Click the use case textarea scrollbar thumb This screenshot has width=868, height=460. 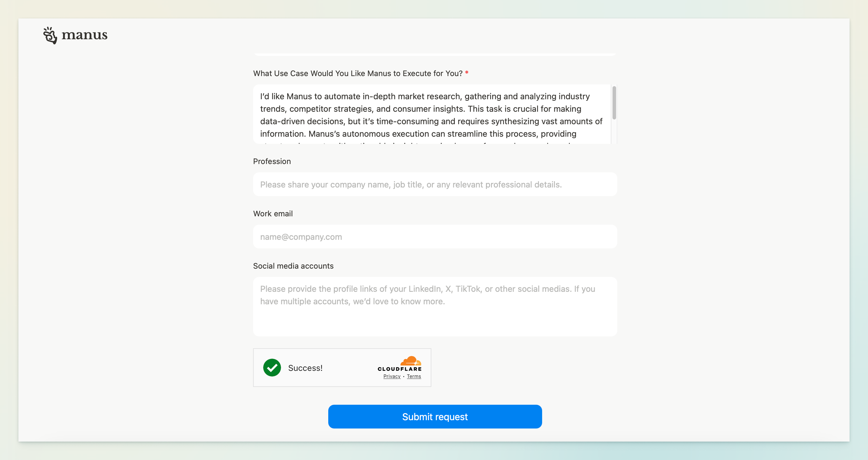(614, 103)
